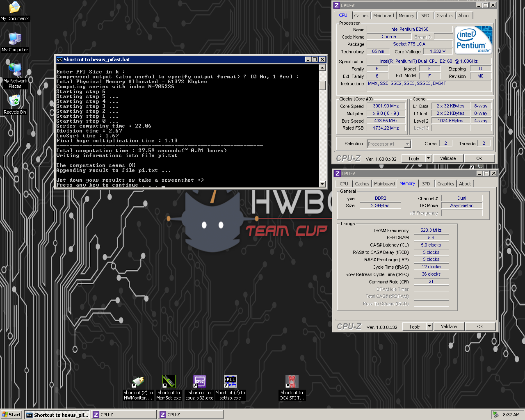Open the My Documents desktop icon
The image size is (525, 420).
[15, 11]
